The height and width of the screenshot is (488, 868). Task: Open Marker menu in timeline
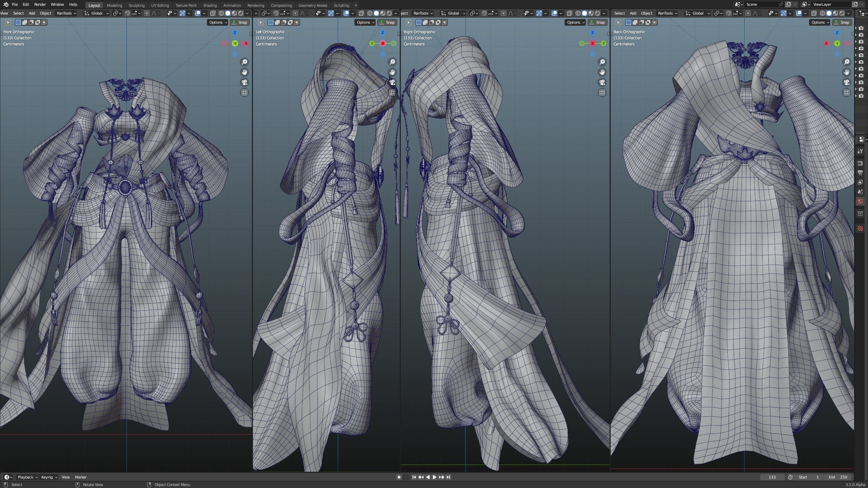point(81,477)
